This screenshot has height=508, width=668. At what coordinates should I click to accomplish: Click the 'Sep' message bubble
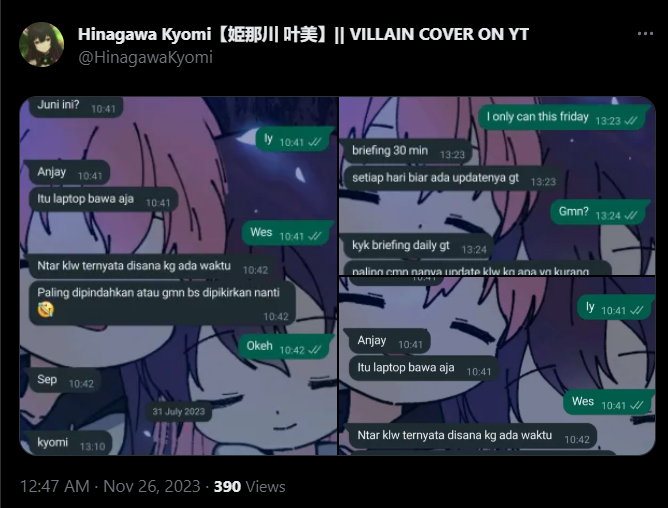65,380
